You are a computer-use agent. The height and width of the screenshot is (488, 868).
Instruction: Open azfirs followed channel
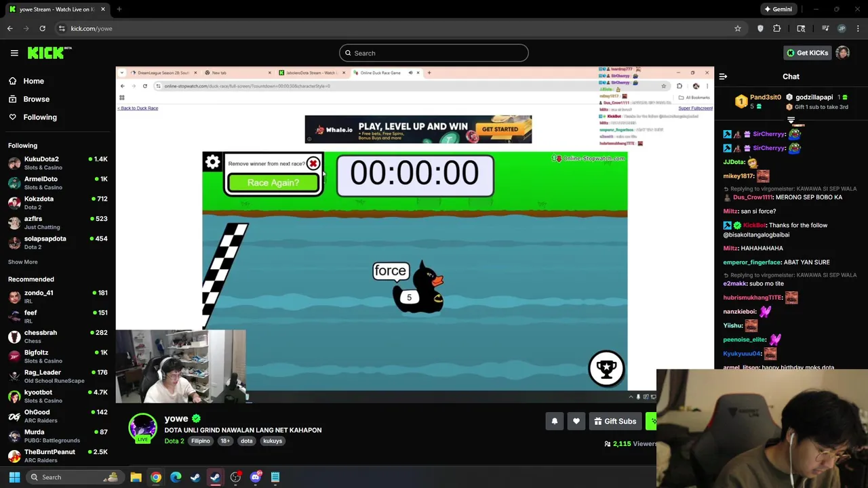point(58,222)
